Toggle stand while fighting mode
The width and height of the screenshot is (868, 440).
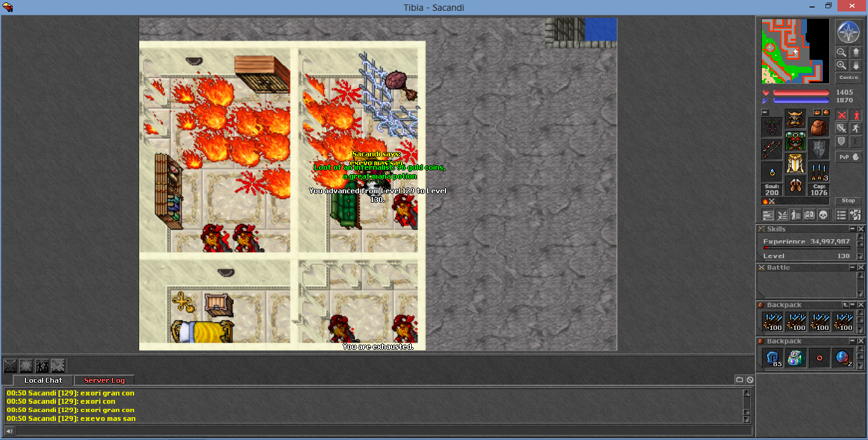[855, 116]
